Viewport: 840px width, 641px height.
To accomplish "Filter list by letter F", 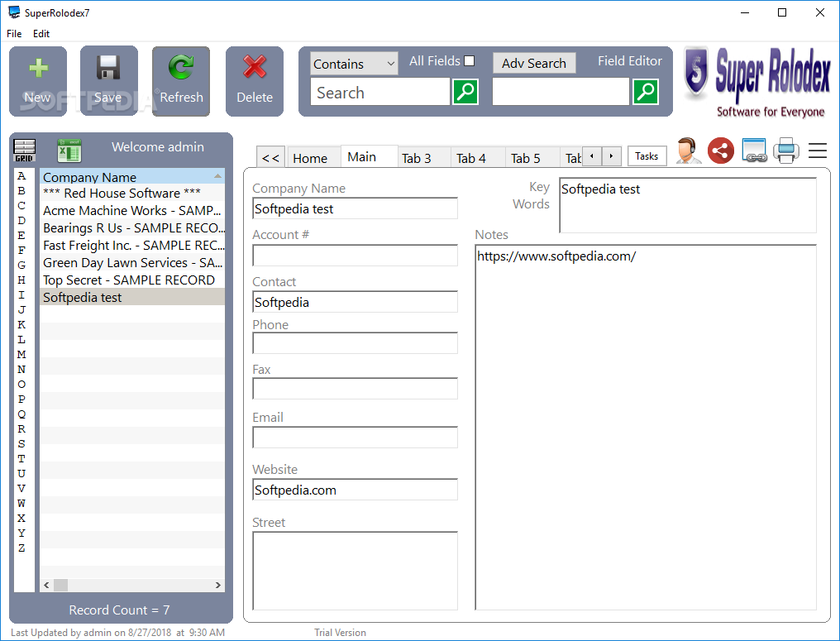I will point(21,251).
